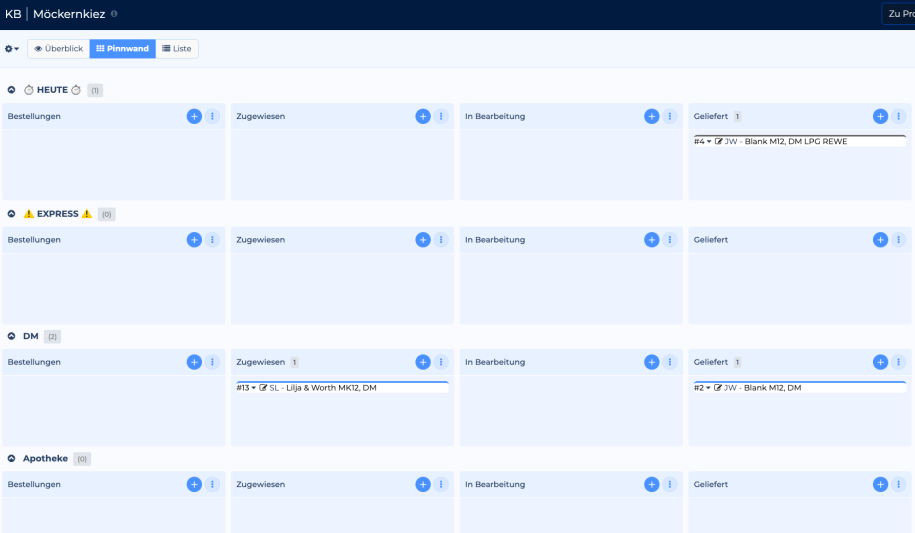Open DM In Bearbeitung column options menu
Viewport: 915px width, 533px height.
tap(670, 362)
